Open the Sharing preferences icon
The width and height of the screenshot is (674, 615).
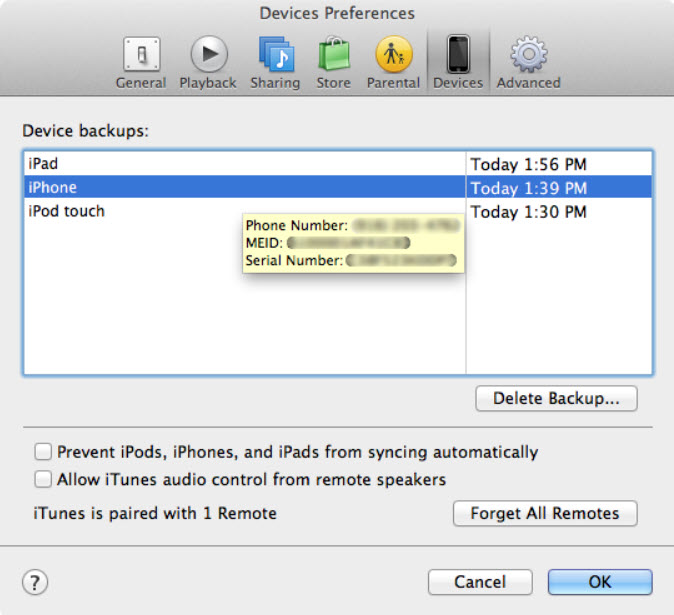click(275, 55)
